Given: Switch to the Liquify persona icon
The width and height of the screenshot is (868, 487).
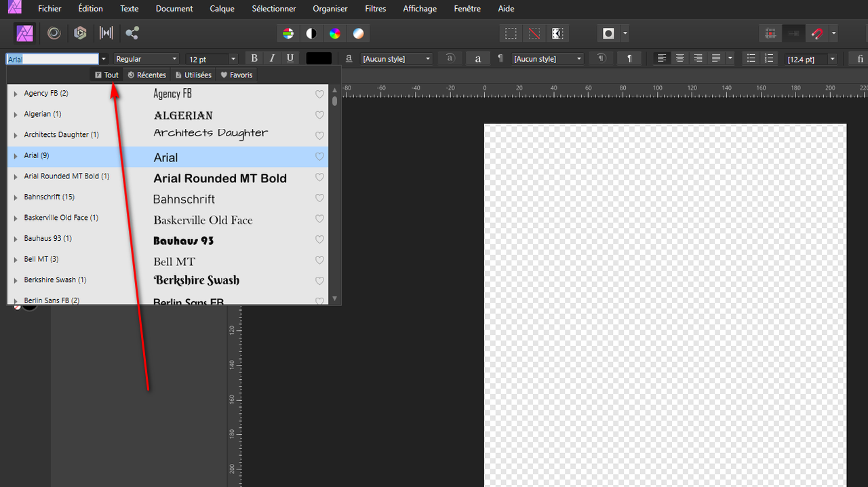Looking at the screenshot, I should tap(54, 33).
